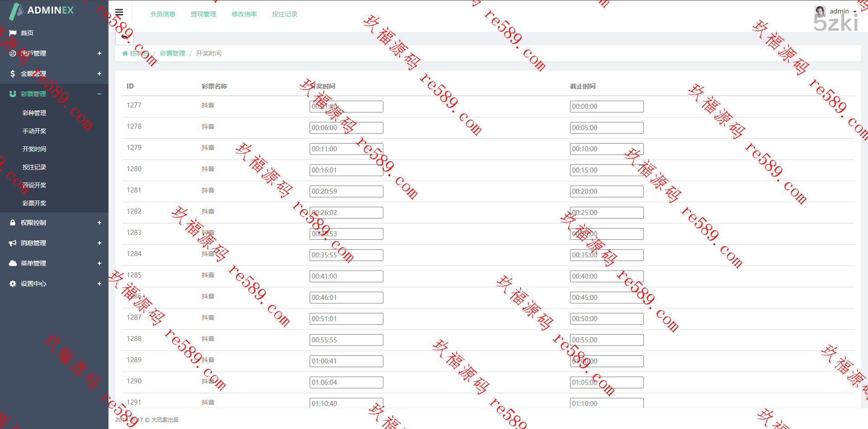Click the gear icon for 设置中心
The height and width of the screenshot is (429, 868).
pyautogui.click(x=13, y=284)
